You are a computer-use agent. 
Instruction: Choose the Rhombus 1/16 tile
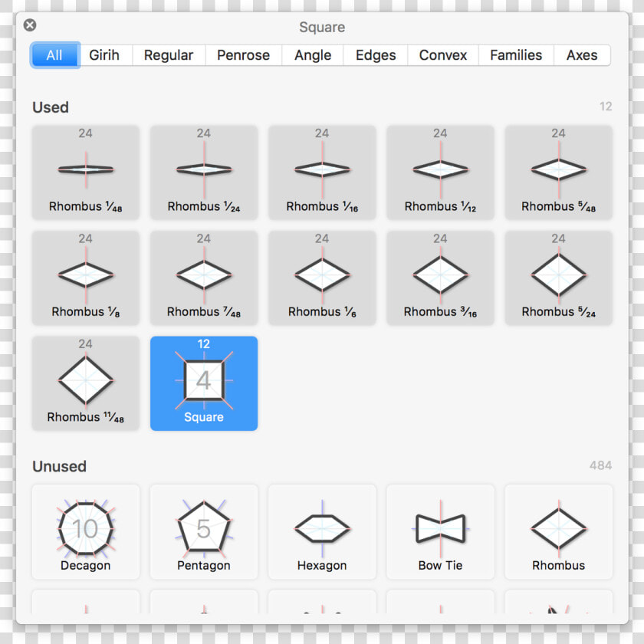(322, 172)
